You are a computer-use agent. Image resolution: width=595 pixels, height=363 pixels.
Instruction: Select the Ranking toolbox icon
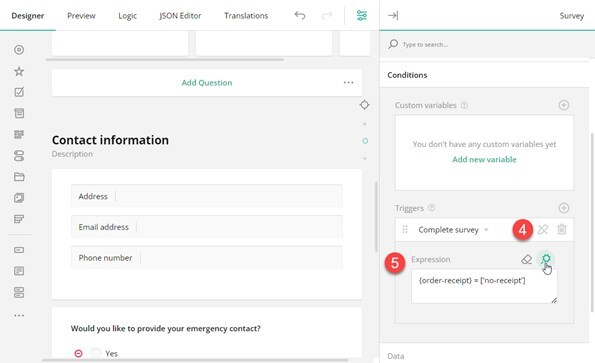click(19, 219)
